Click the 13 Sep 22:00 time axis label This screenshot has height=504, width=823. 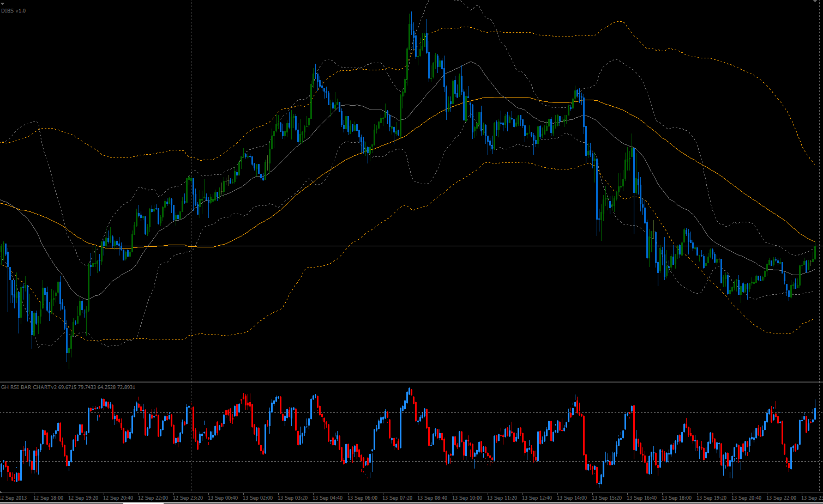(x=781, y=498)
